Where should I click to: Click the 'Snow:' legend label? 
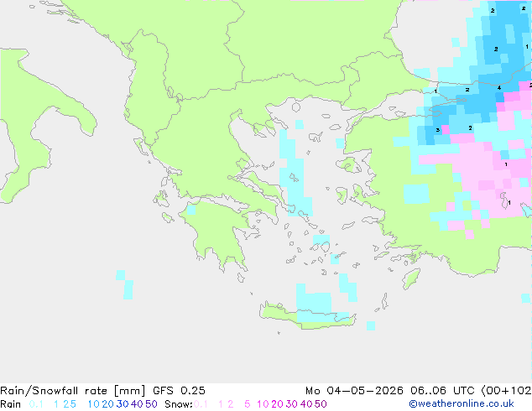pyautogui.click(x=179, y=404)
